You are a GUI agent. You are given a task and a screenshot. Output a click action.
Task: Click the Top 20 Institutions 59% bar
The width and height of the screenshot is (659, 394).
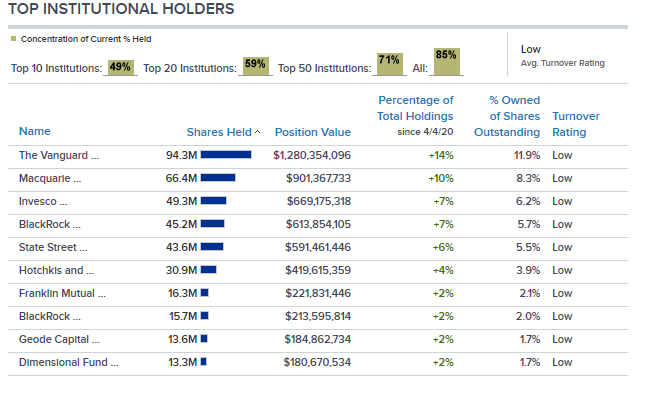coord(255,66)
